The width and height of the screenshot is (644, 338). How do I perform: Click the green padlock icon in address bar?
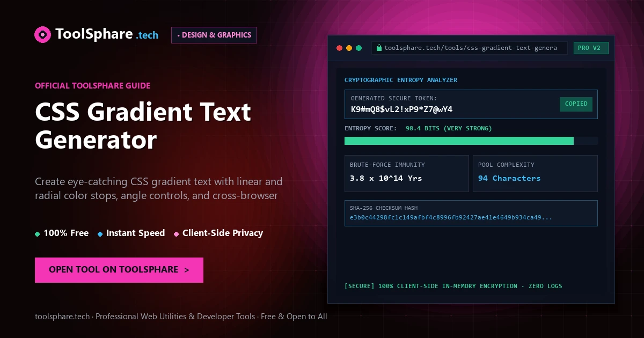click(x=379, y=48)
